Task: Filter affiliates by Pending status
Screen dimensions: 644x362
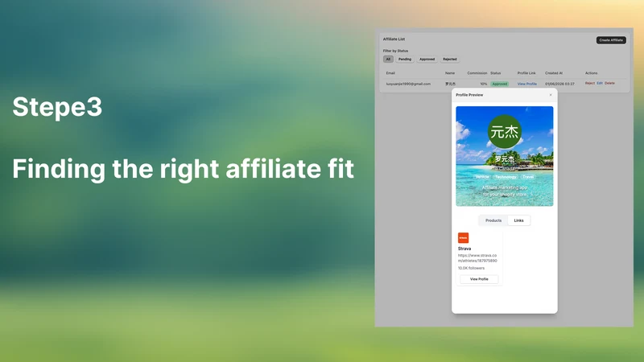Action: (x=405, y=59)
